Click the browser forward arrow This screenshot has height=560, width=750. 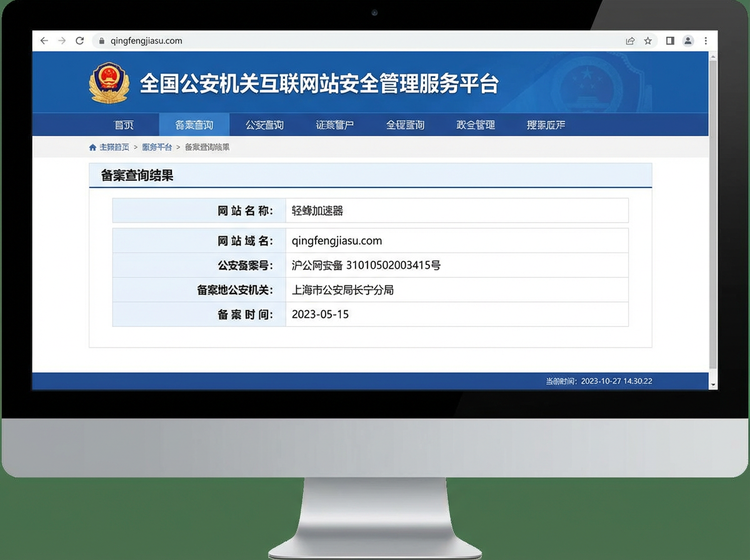(x=61, y=40)
